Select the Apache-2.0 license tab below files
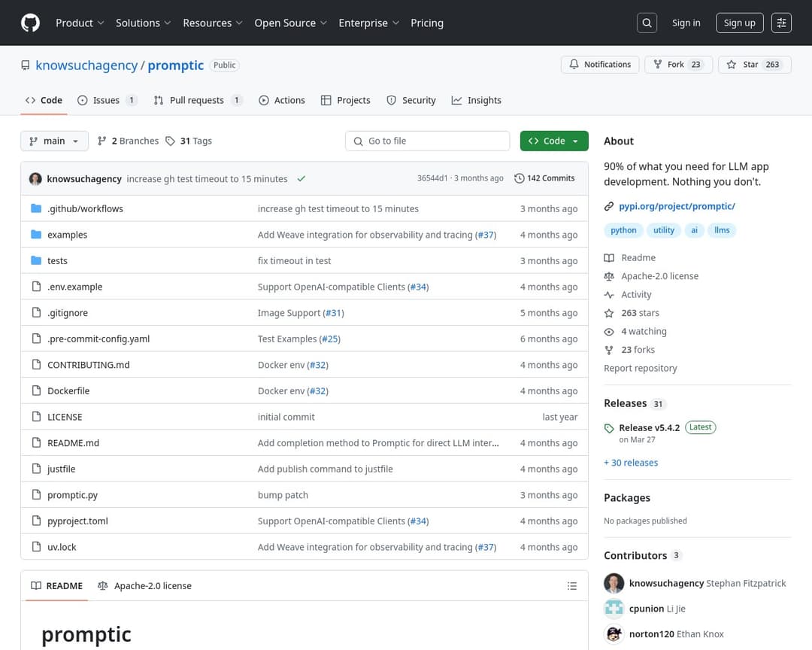Viewport: 812px width, 650px height. click(x=144, y=586)
